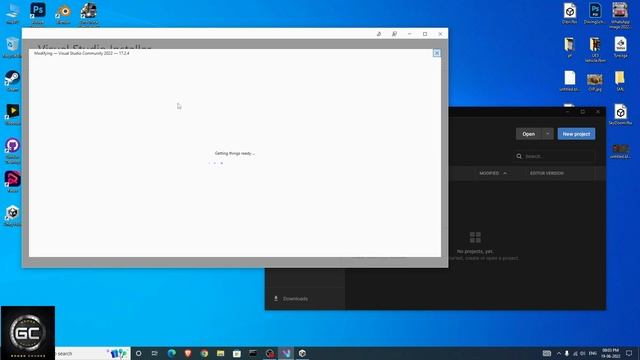Show hidden system tray icons
The height and width of the screenshot is (360, 640).
coord(558,353)
